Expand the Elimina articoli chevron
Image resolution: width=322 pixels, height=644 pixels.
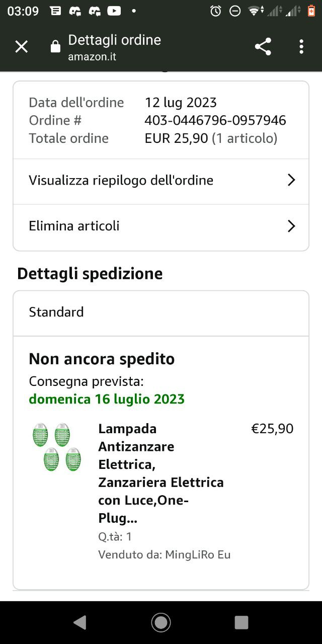(291, 226)
